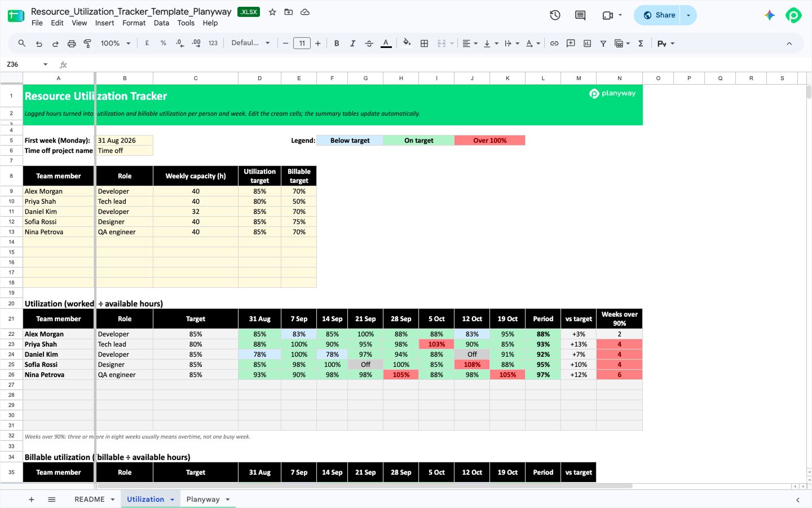Screen dimensions: 812x508
Task: Open the borders tool
Action: [x=425, y=43]
